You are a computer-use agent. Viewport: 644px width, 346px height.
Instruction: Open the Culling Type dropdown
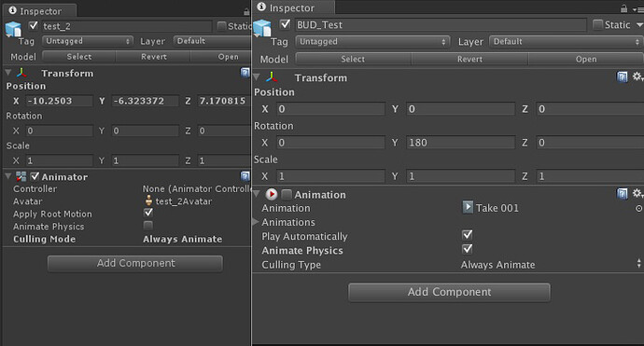pyautogui.click(x=551, y=265)
